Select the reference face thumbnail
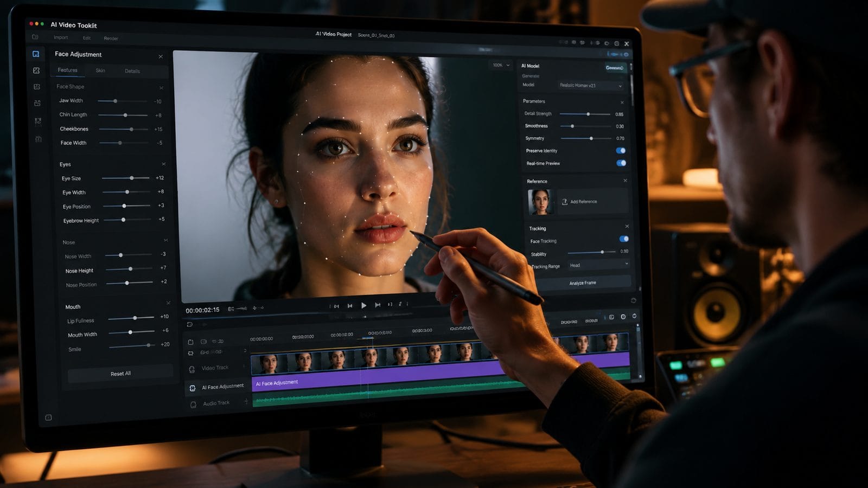The image size is (868, 488). click(x=540, y=202)
